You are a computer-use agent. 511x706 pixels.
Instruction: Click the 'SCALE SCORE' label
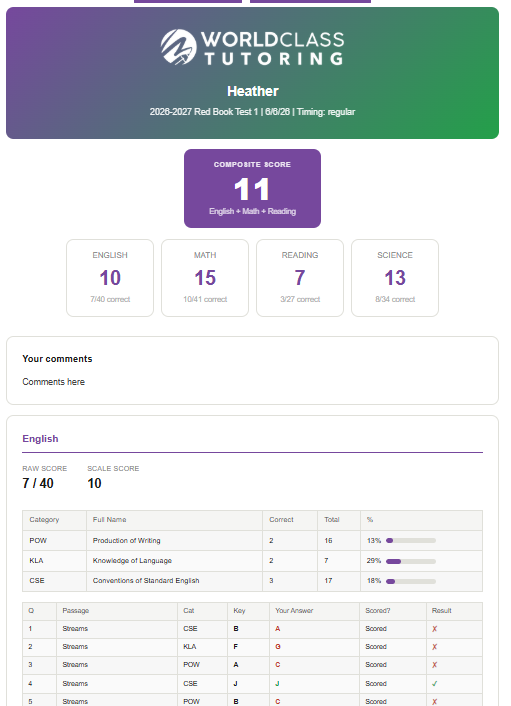(x=113, y=468)
